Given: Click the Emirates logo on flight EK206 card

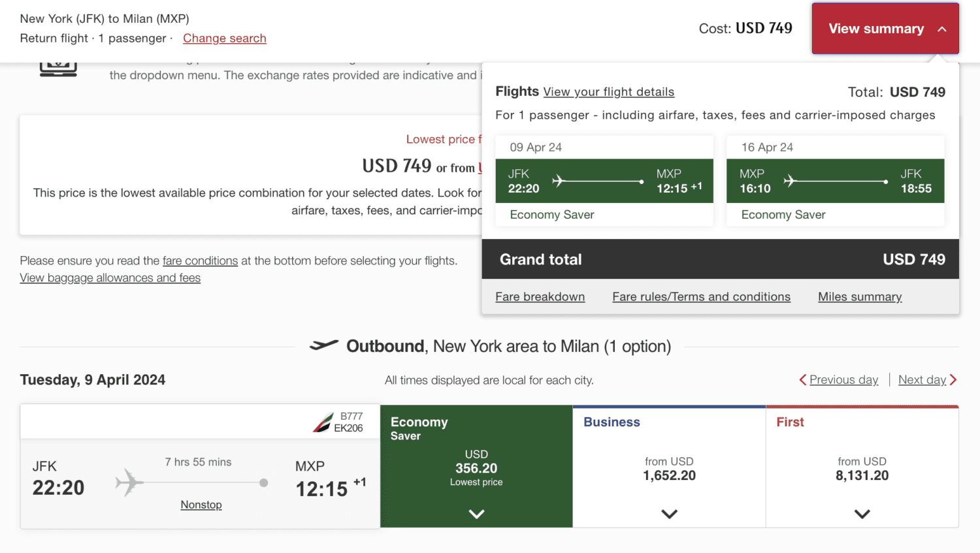Looking at the screenshot, I should point(321,421).
